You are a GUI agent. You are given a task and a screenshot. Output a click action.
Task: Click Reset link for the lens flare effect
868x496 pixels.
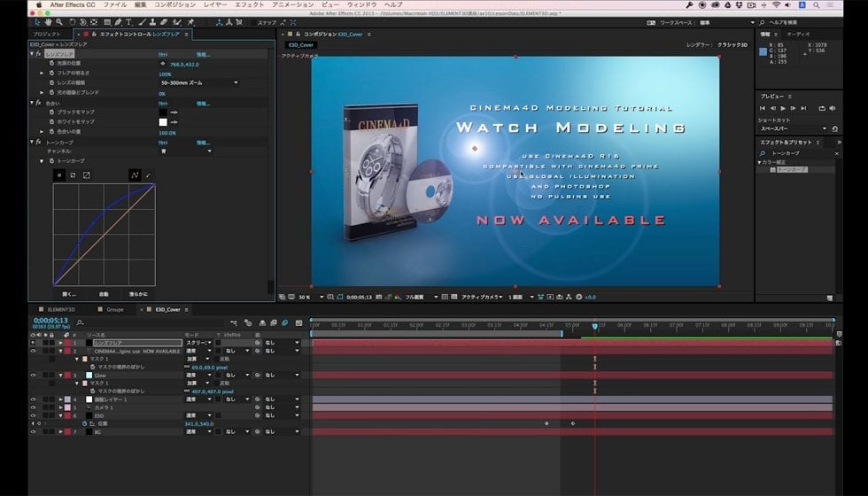click(163, 54)
